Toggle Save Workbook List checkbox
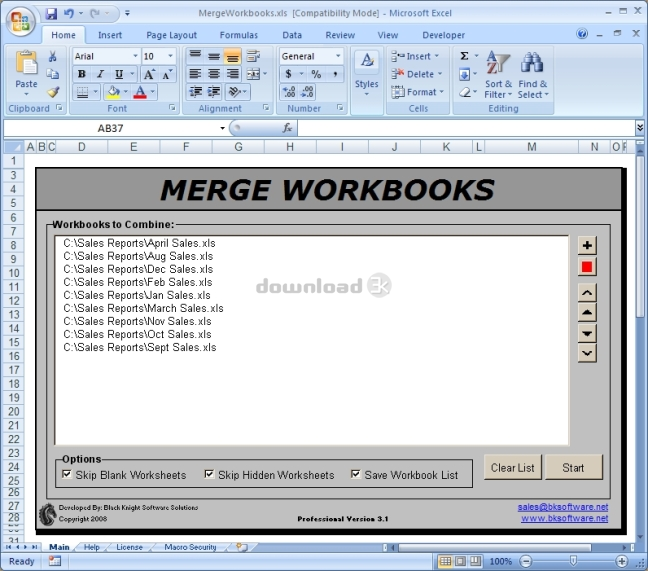Image resolution: width=648 pixels, height=571 pixels. pyautogui.click(x=355, y=474)
